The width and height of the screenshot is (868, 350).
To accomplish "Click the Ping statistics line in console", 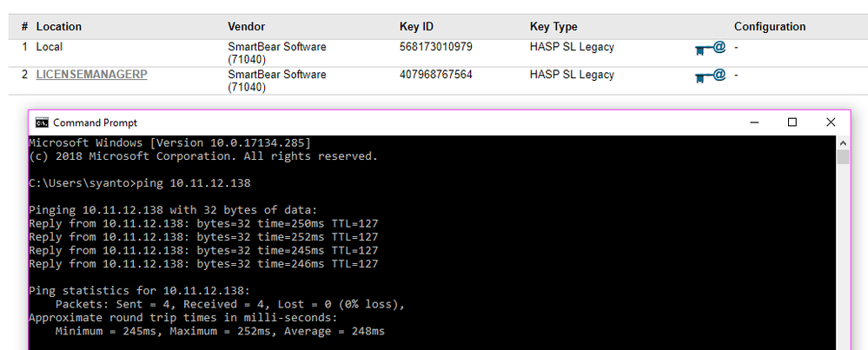I will 139,290.
